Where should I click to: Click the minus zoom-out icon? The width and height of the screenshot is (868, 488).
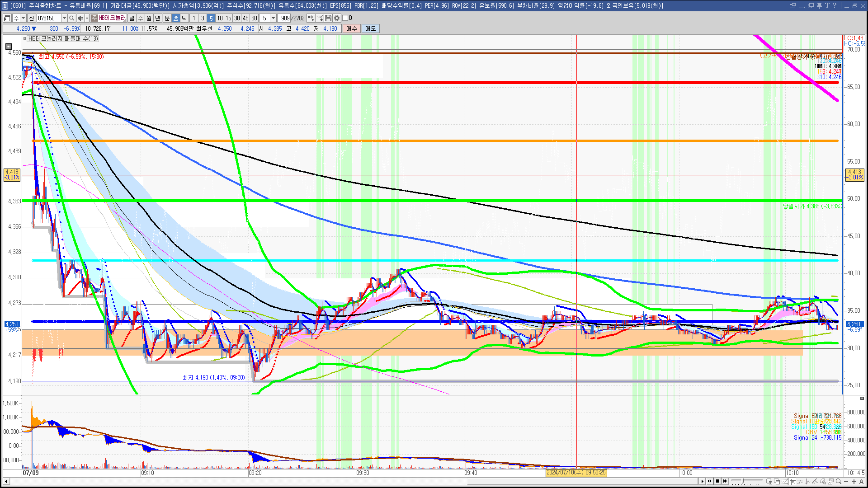pos(846,481)
